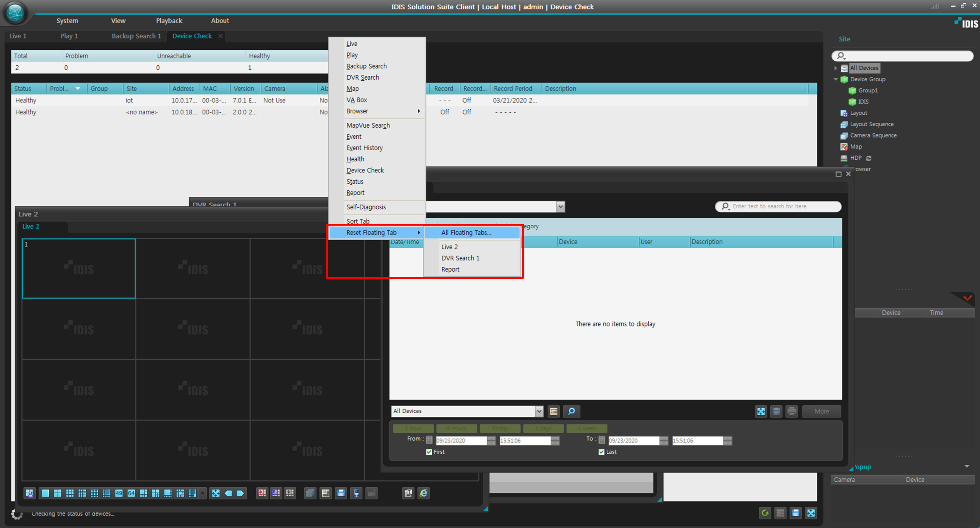Image resolution: width=980 pixels, height=528 pixels.
Task: Click the 64-split layout icon
Action: (x=131, y=493)
